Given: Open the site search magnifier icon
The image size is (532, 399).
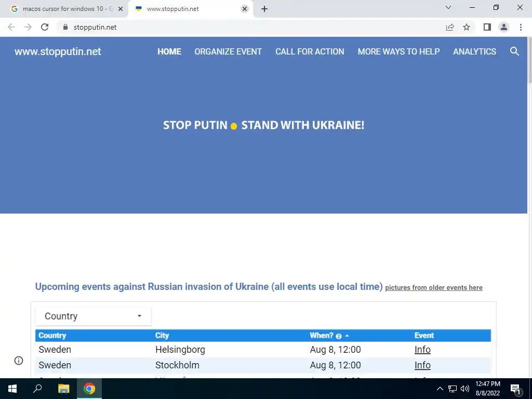Looking at the screenshot, I should click(514, 51).
